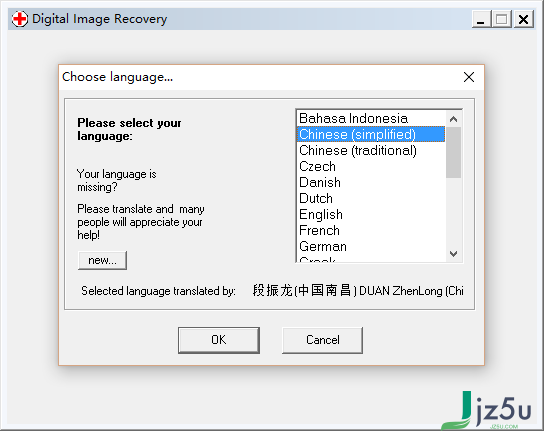Click the scroll down arrow of language list
The width and height of the screenshot is (544, 431).
tap(453, 254)
